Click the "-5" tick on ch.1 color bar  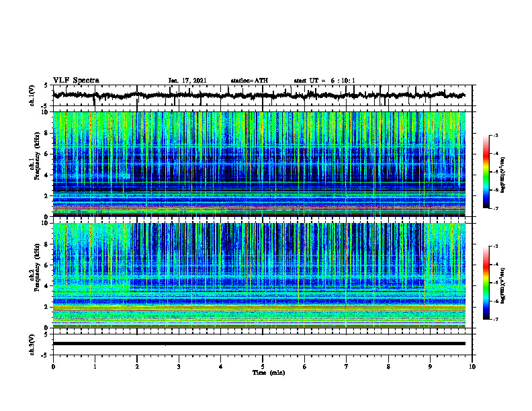click(496, 172)
